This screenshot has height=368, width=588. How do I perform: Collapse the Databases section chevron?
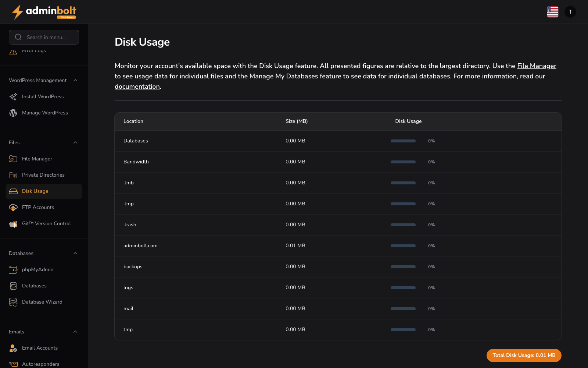(x=75, y=253)
